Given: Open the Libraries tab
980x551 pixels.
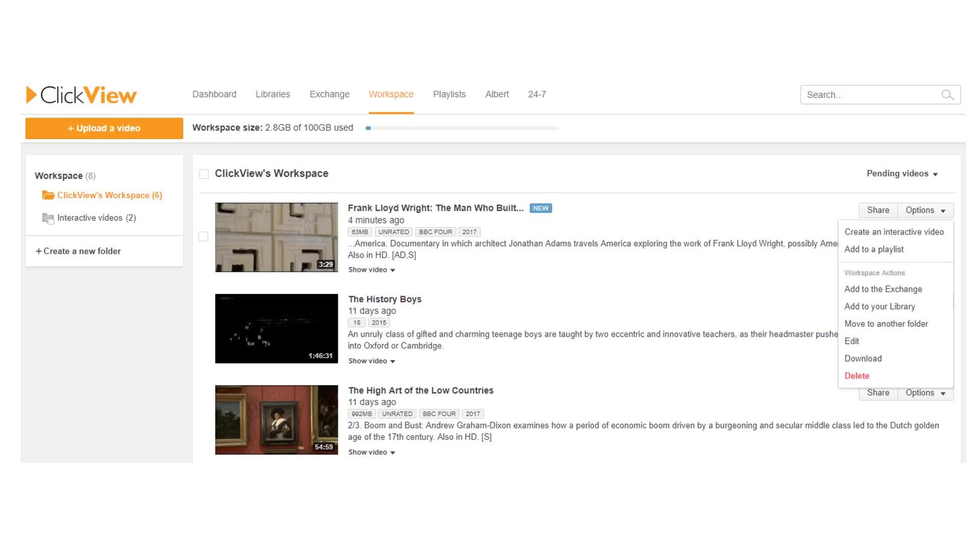Looking at the screenshot, I should click(x=273, y=94).
